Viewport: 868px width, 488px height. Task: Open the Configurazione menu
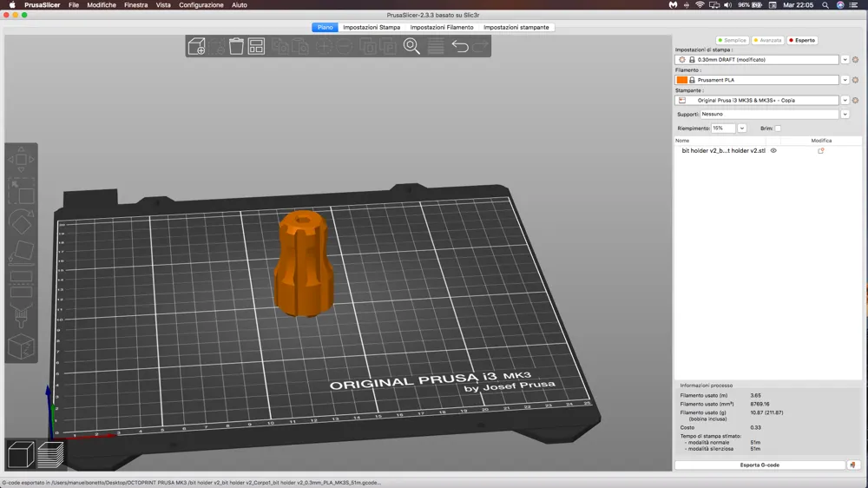coord(201,5)
